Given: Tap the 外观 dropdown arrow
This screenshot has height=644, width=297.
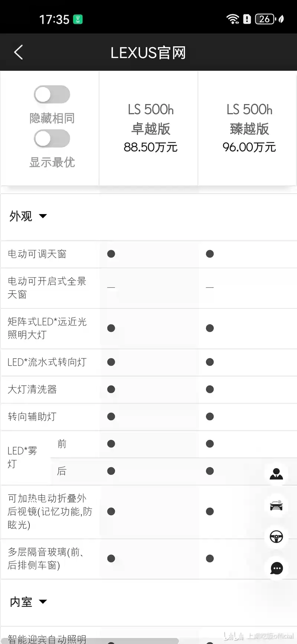Looking at the screenshot, I should click(43, 216).
